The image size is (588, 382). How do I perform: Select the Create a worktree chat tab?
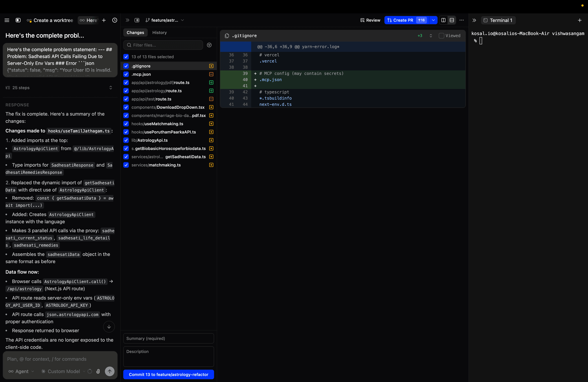[50, 20]
